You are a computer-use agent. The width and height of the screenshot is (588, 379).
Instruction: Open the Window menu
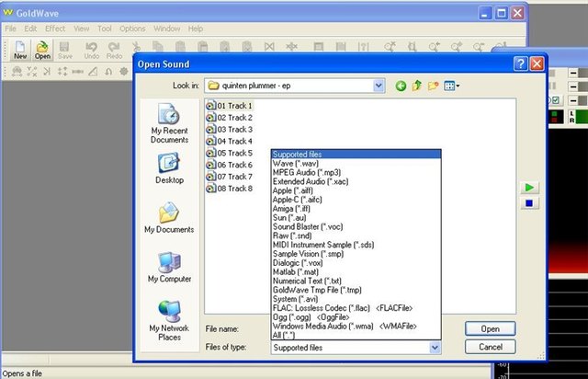(x=167, y=29)
